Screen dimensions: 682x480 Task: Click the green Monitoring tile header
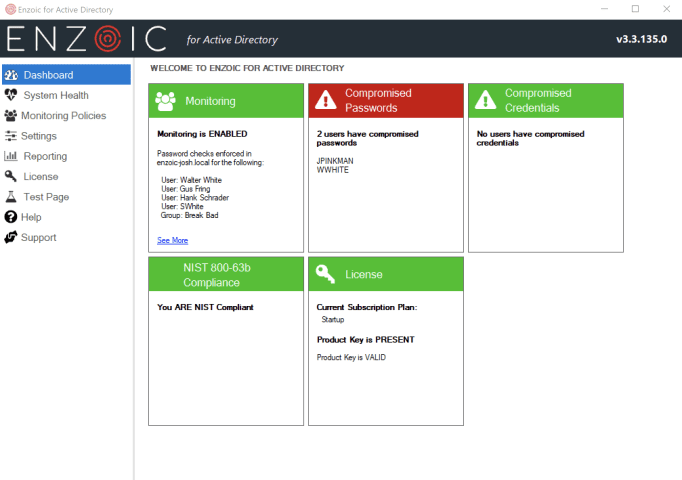[x=225, y=101]
